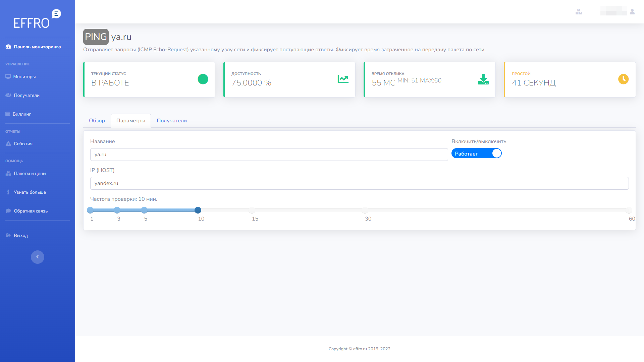644x362 pixels.
Task: Set check frequency slider to 30
Action: coord(365,210)
